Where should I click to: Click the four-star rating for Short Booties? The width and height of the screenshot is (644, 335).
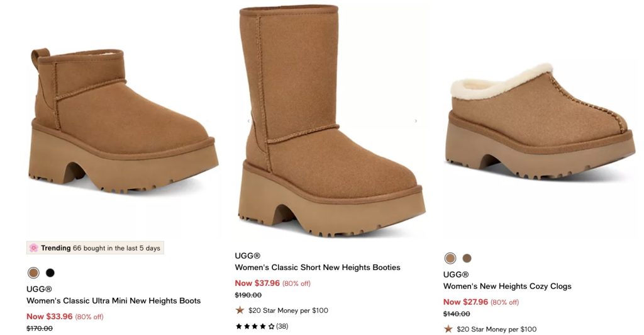(255, 327)
